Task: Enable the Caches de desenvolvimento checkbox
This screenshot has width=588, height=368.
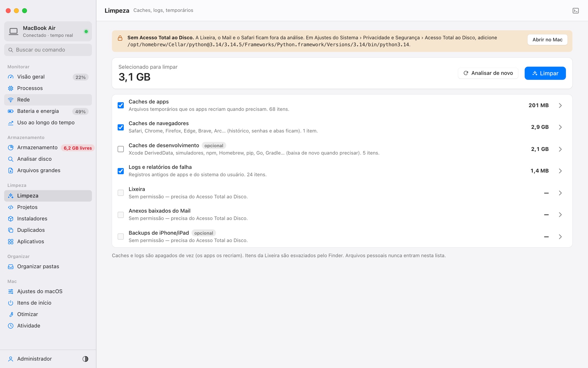Action: pyautogui.click(x=121, y=149)
